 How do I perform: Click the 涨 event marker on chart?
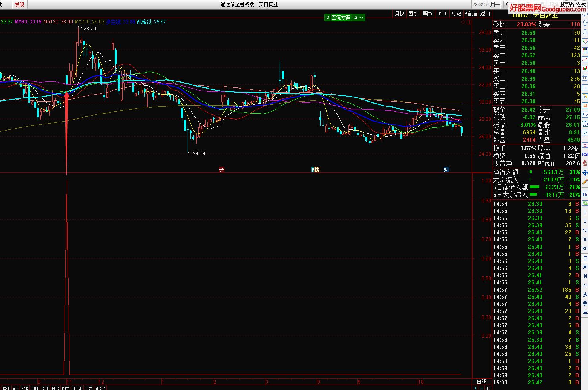point(221,170)
